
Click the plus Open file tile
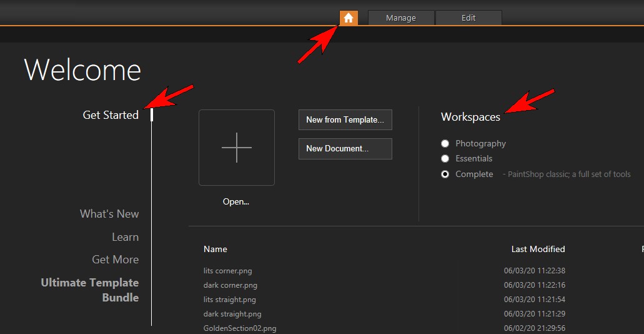[237, 147]
